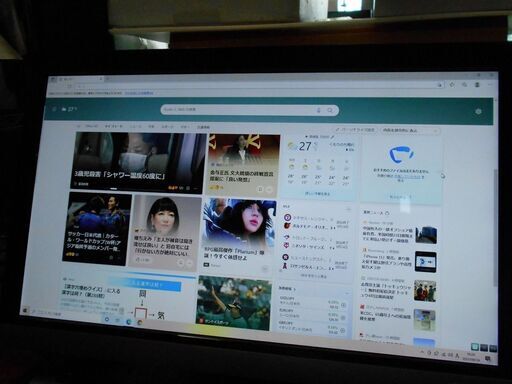This screenshot has height=384, width=512.
Task: Open options on the MLB scores card
Action: click(x=348, y=209)
